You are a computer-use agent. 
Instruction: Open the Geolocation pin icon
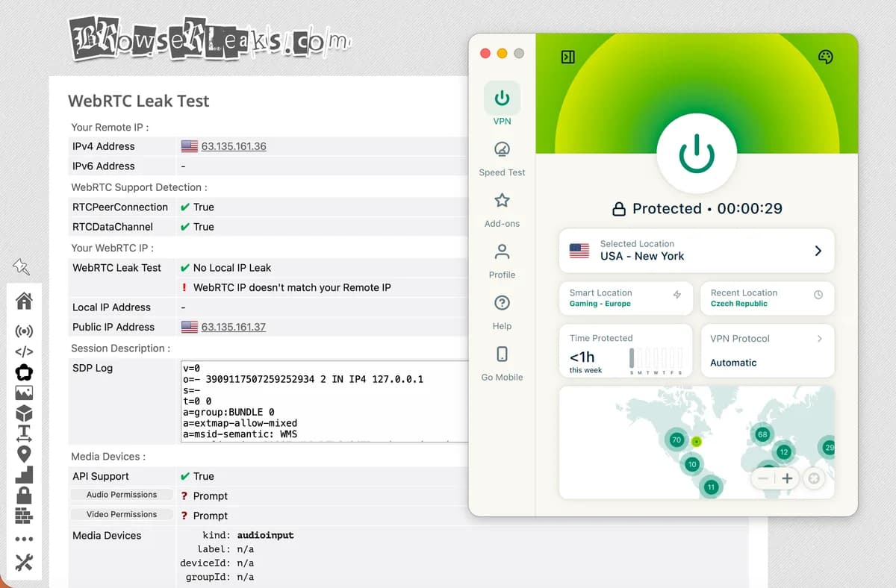pyautogui.click(x=24, y=454)
